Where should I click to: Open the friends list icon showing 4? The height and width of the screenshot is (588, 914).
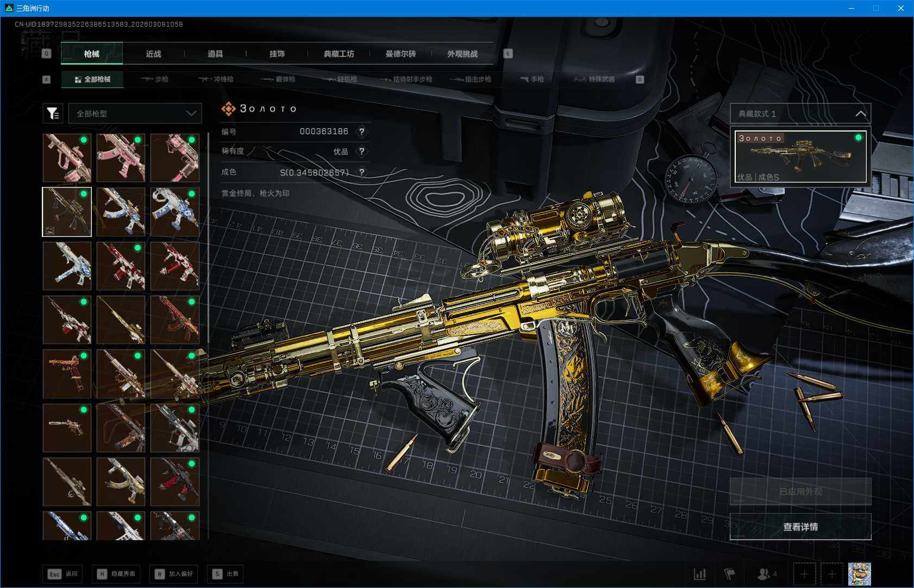(x=767, y=574)
